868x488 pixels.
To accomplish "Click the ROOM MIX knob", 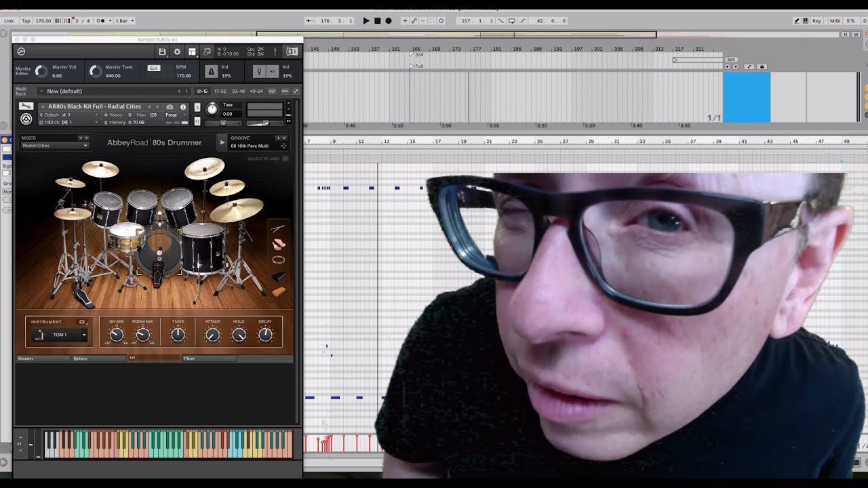I will click(x=142, y=335).
